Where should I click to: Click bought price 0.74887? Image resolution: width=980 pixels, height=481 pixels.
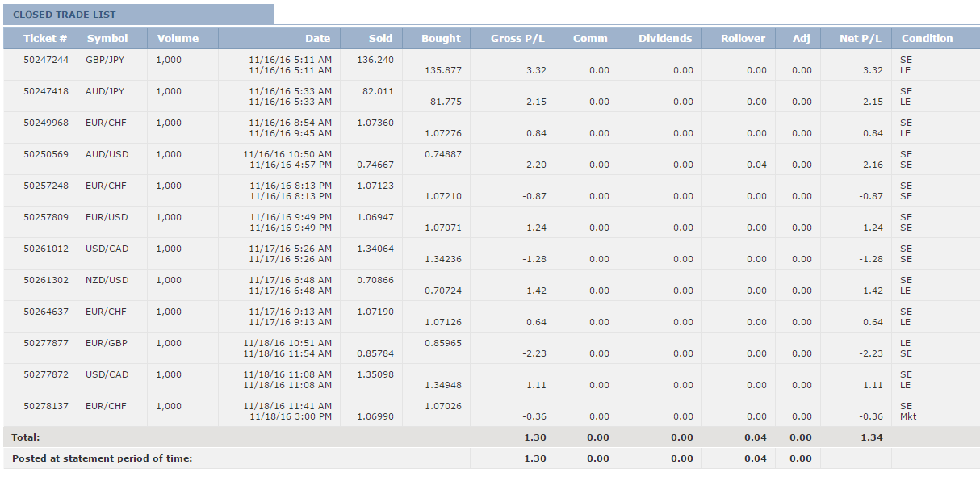(442, 154)
